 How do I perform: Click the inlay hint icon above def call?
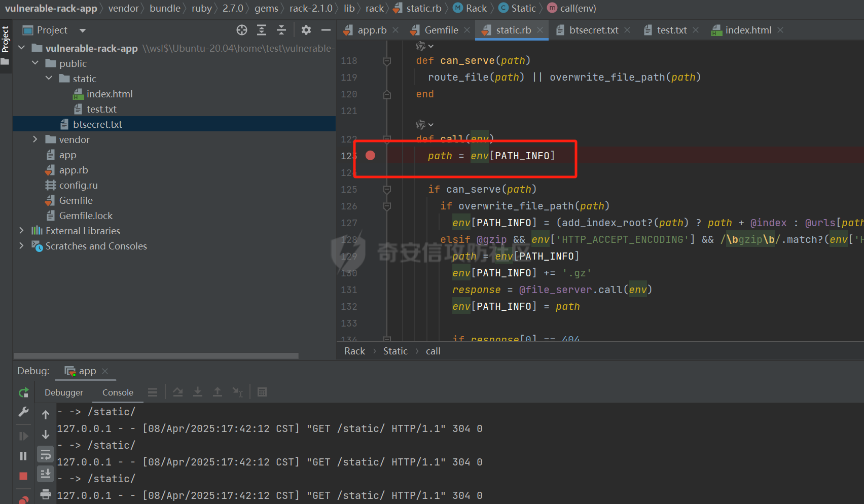tap(424, 124)
